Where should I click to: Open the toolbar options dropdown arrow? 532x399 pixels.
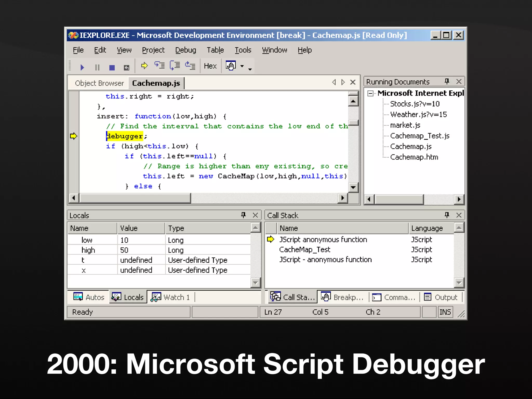(250, 69)
